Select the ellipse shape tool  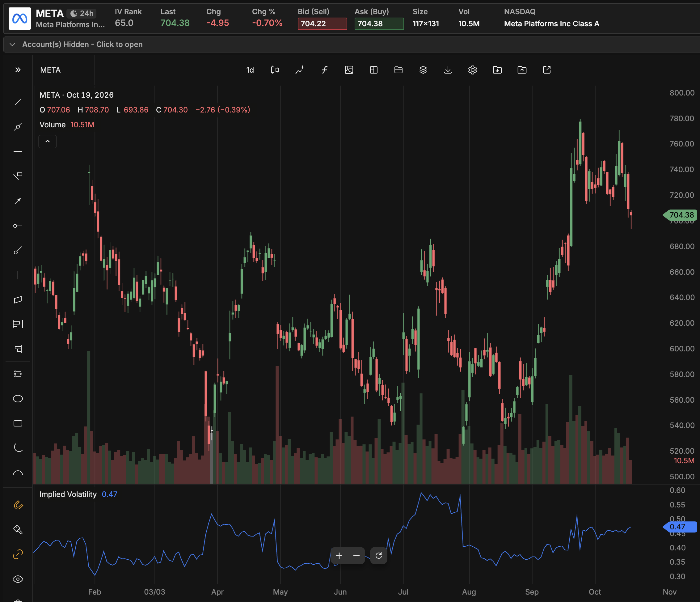(18, 399)
